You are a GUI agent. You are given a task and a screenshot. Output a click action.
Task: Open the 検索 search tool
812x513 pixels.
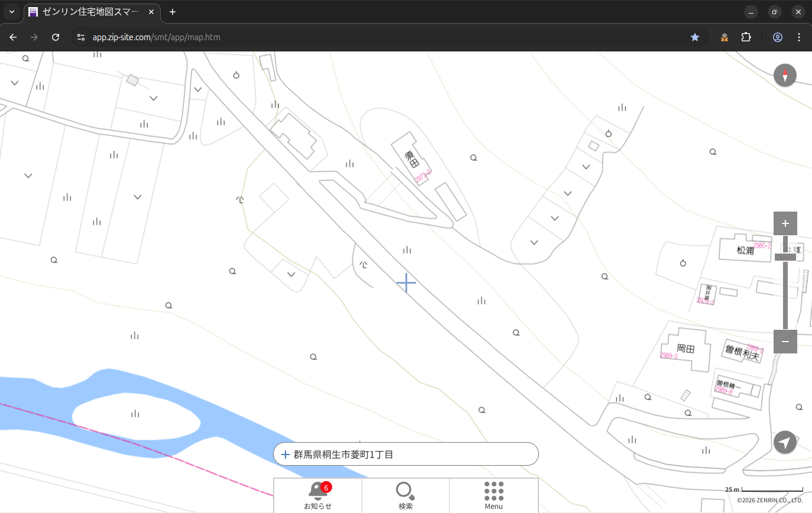click(x=405, y=495)
